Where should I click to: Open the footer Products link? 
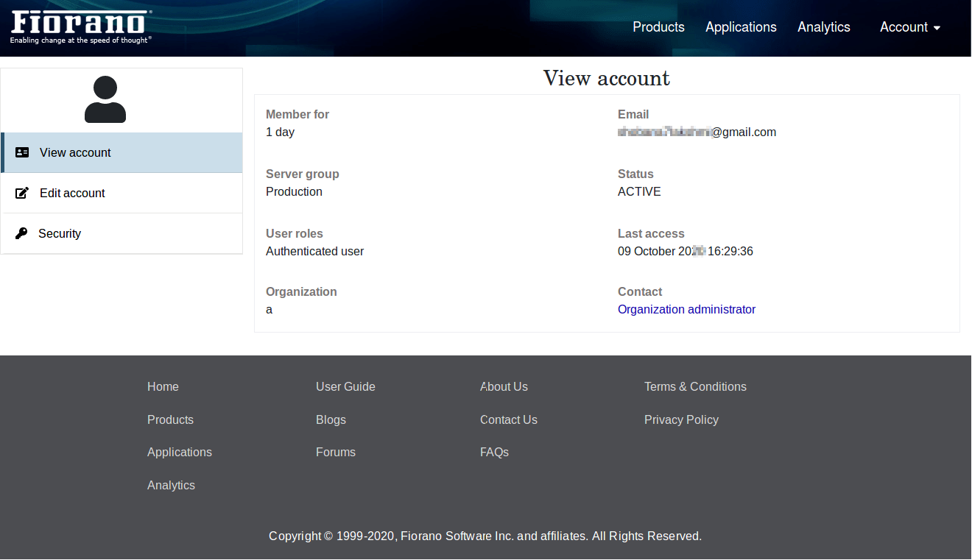point(170,420)
